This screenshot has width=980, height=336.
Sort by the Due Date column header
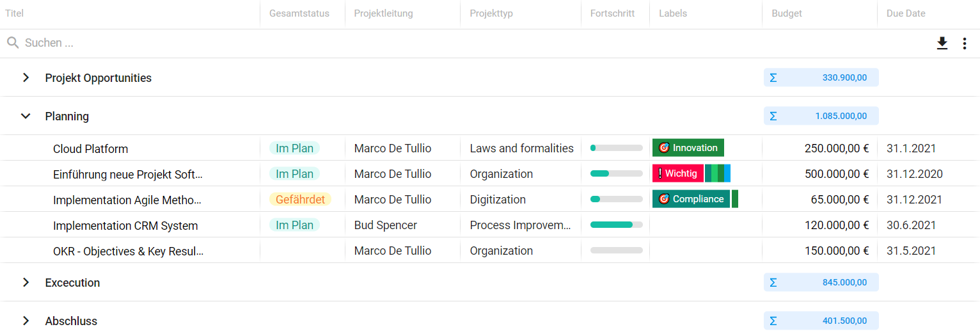(905, 13)
